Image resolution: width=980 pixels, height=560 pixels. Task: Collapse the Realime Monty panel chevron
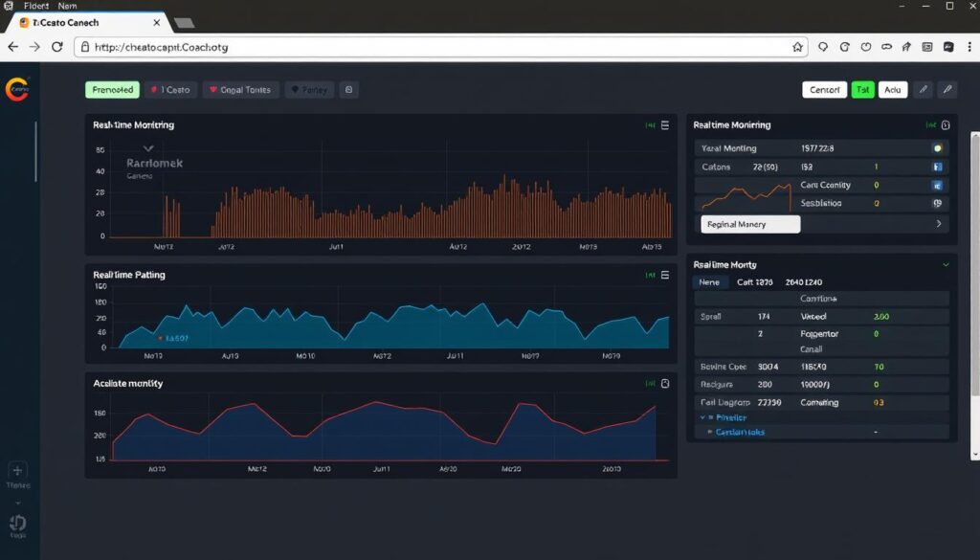pyautogui.click(x=946, y=265)
